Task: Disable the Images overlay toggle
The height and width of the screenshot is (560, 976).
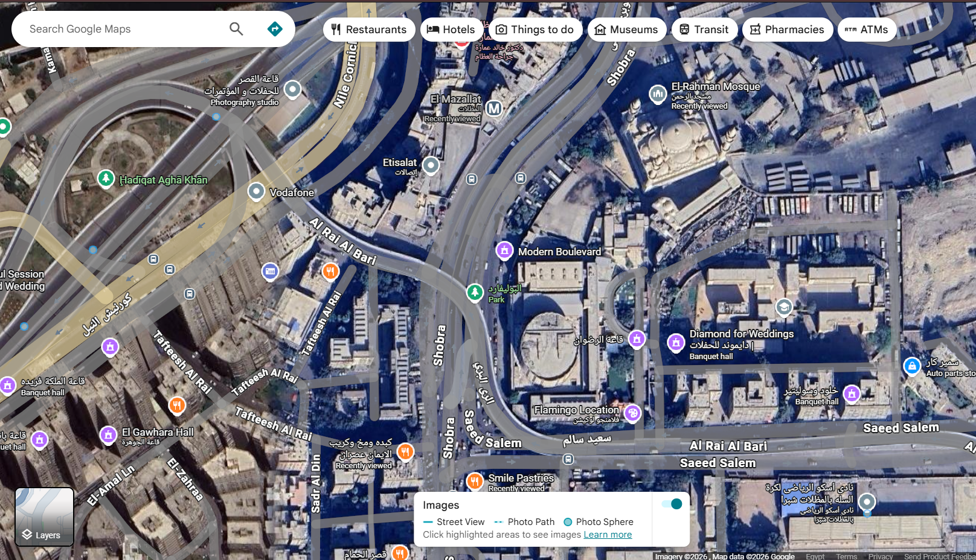Action: 671,503
